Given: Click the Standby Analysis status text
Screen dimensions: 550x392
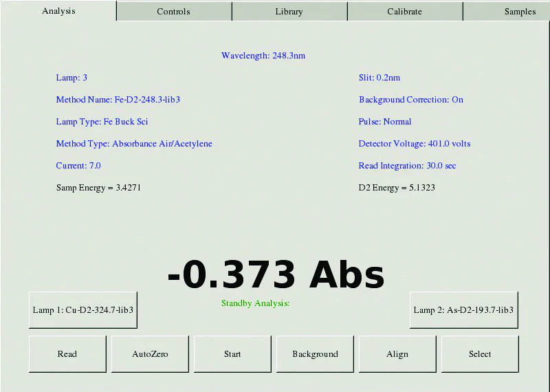Looking at the screenshot, I should pyautogui.click(x=256, y=303).
